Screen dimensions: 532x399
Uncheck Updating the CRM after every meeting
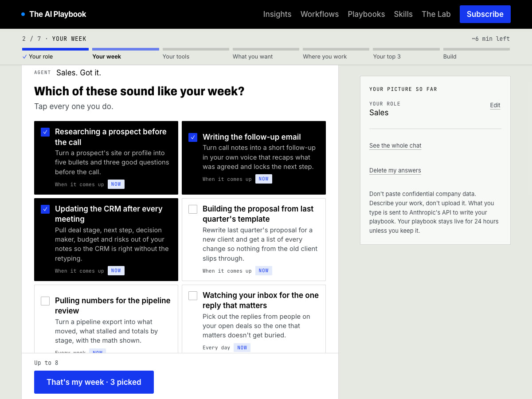coord(45,209)
